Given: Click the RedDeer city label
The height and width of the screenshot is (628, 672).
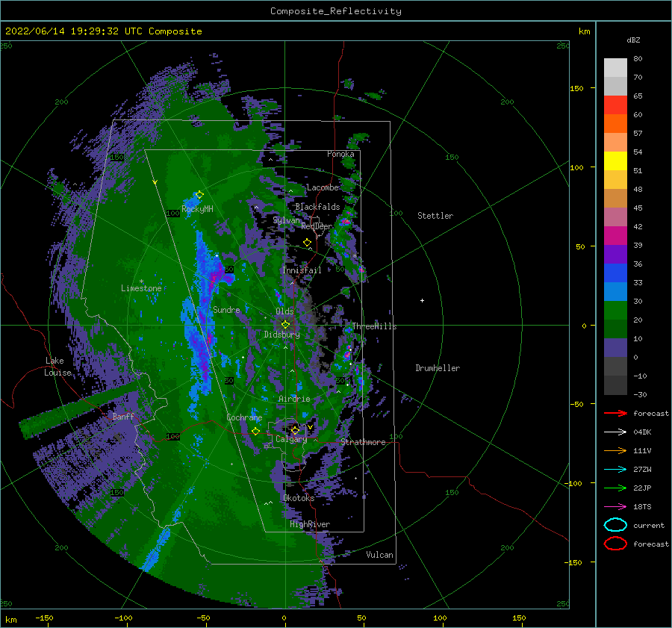Looking at the screenshot, I should pyautogui.click(x=317, y=226).
